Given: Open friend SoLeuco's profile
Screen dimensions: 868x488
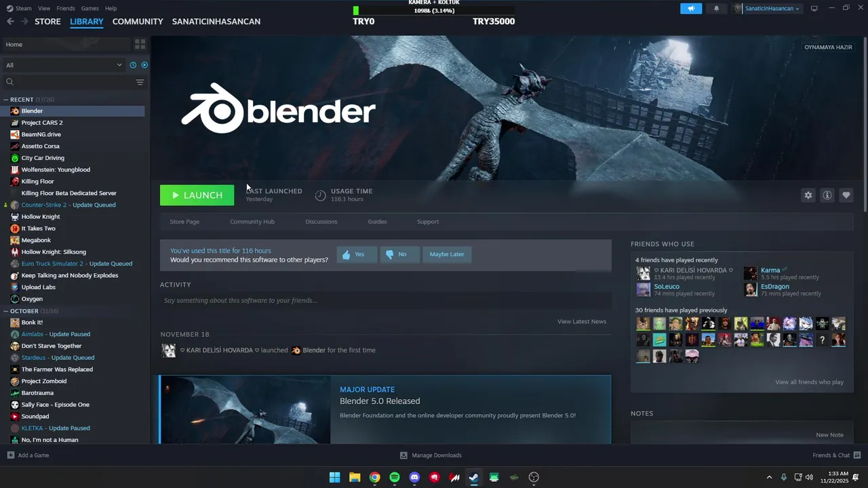Looking at the screenshot, I should (667, 287).
